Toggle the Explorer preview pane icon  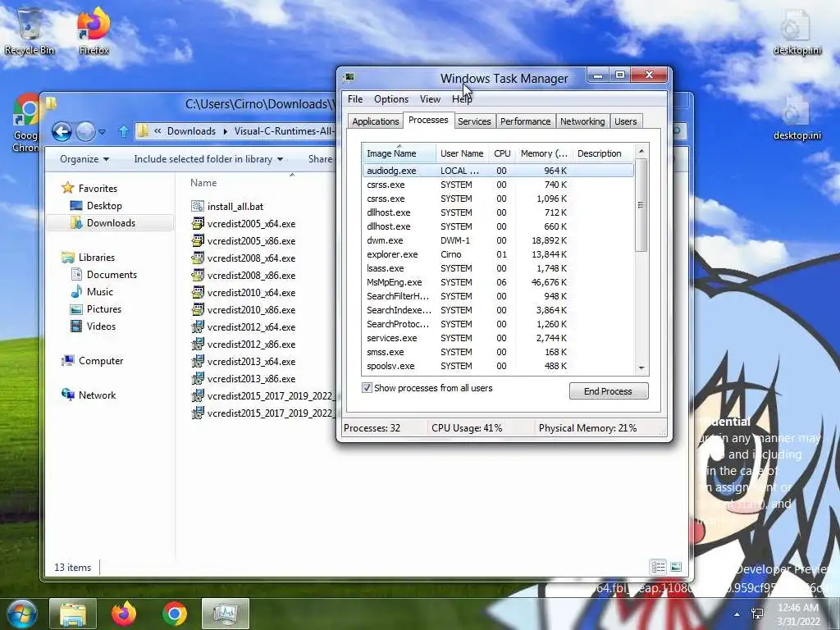pyautogui.click(x=676, y=567)
